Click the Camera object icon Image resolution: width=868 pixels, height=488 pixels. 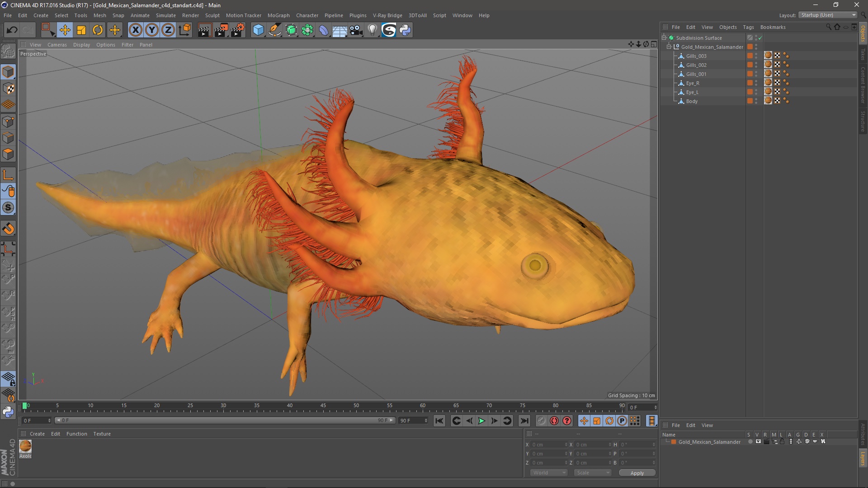click(356, 30)
